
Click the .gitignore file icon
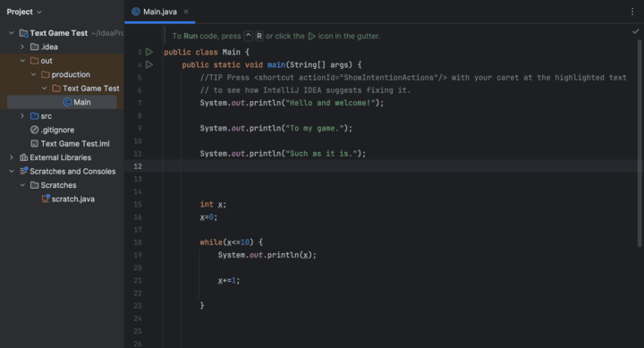tap(35, 130)
